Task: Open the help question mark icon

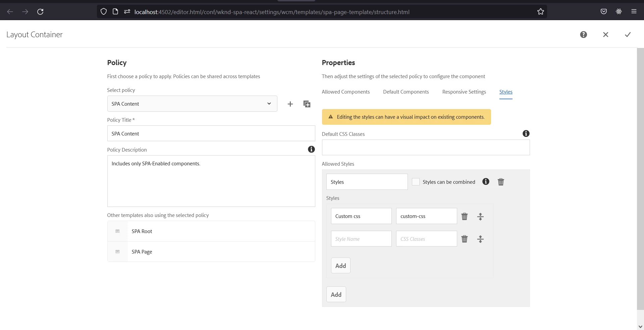Action: click(x=584, y=35)
